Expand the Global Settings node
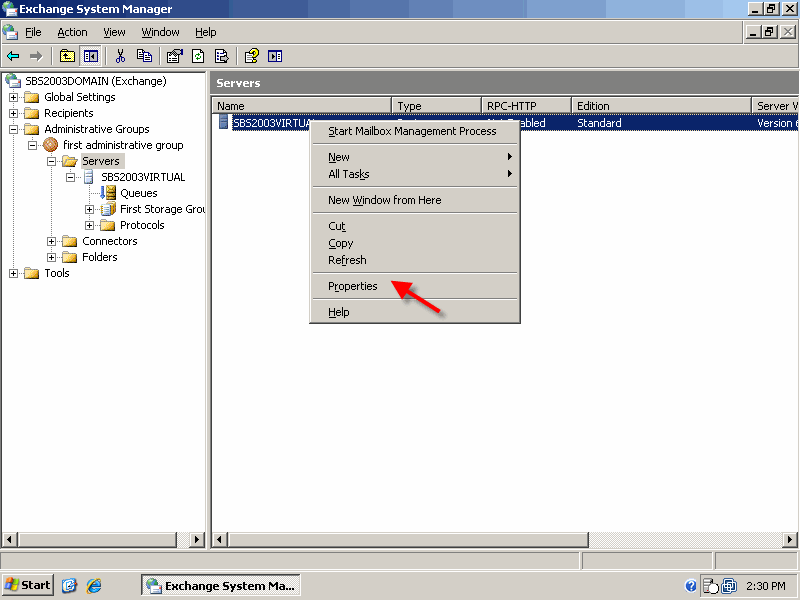This screenshot has height=600, width=800. pyautogui.click(x=14, y=97)
